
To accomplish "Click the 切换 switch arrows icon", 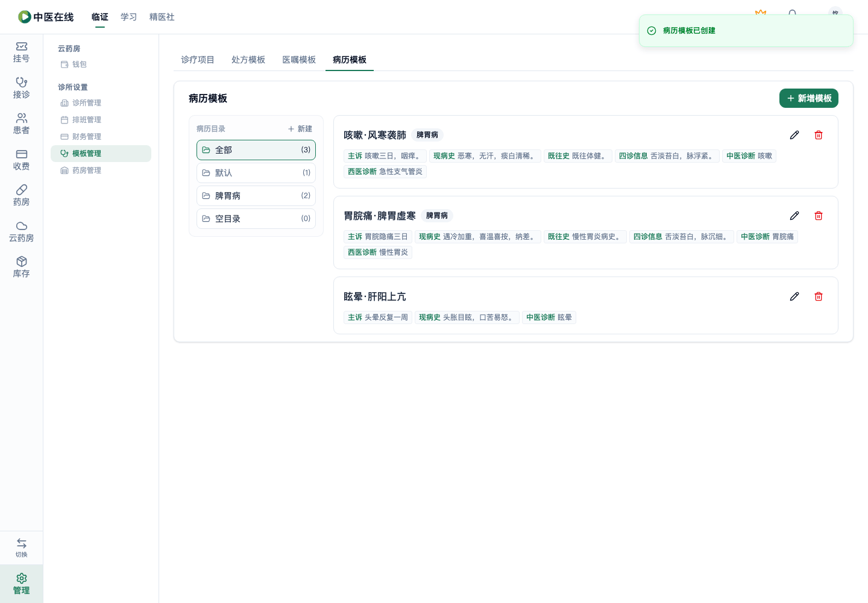I will (x=21, y=548).
